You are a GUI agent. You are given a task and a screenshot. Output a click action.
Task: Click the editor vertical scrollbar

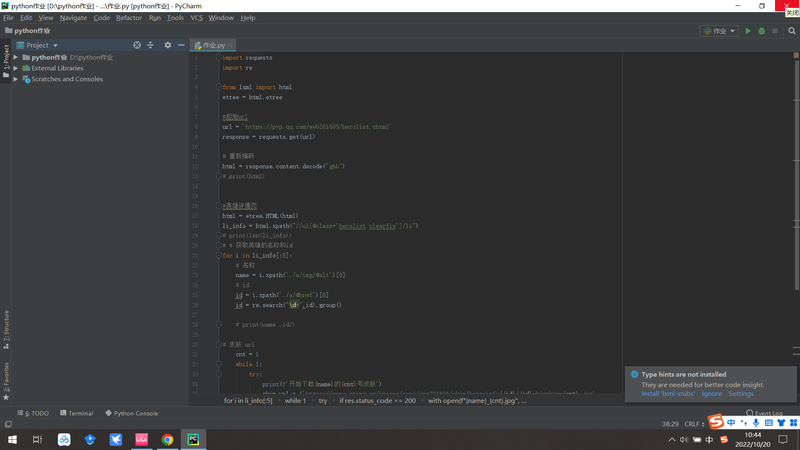(796, 173)
